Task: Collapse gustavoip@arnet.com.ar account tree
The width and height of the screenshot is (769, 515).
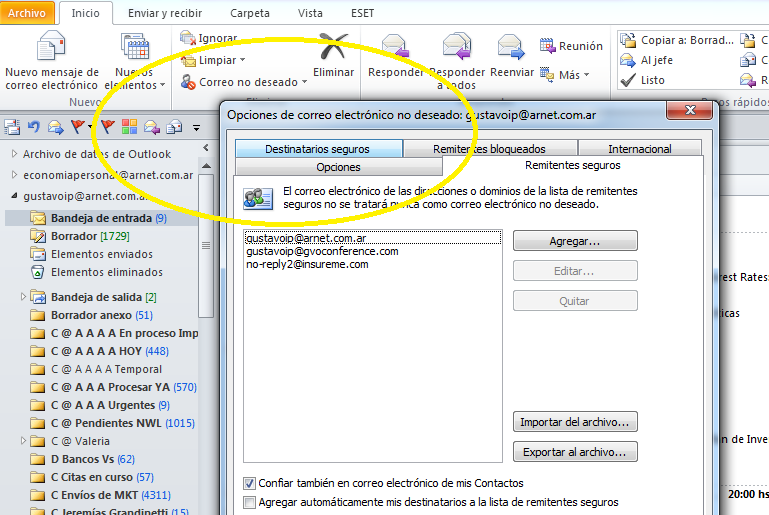Action: click(x=14, y=196)
